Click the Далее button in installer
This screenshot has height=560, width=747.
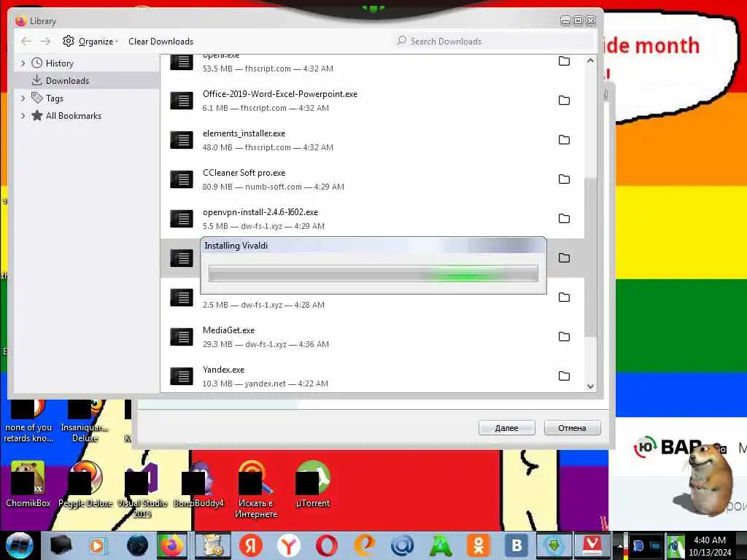506,428
